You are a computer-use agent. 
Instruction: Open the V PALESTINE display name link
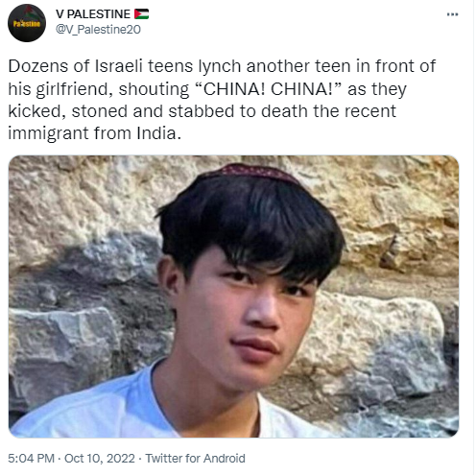(x=93, y=14)
